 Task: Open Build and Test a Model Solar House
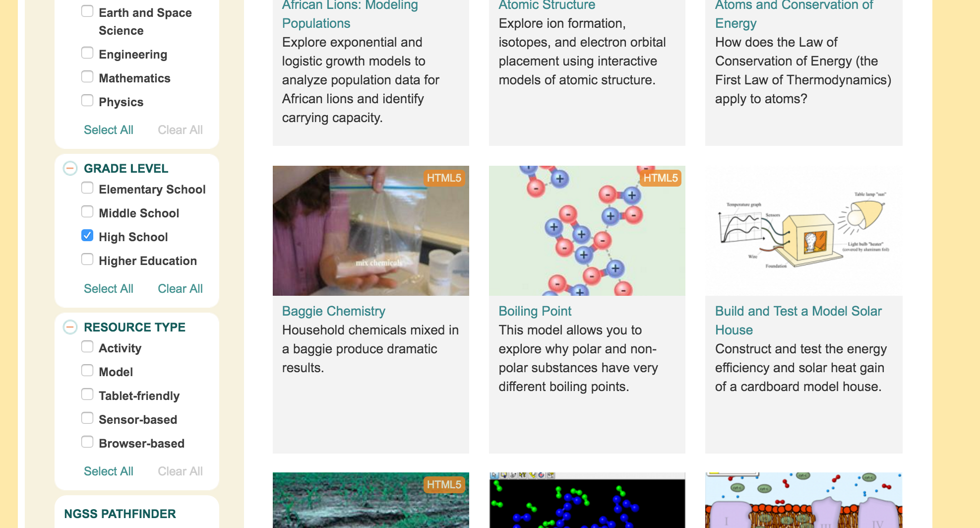pyautogui.click(x=798, y=321)
